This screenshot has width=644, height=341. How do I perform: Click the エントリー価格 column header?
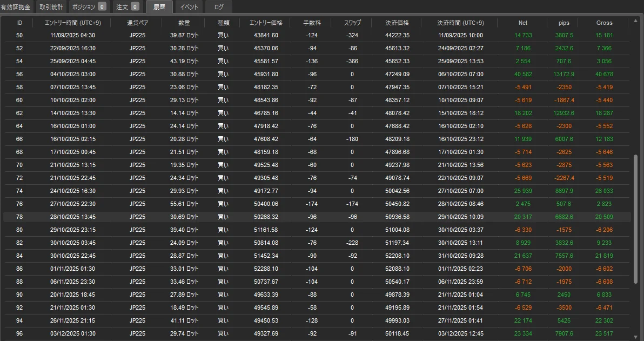point(266,23)
